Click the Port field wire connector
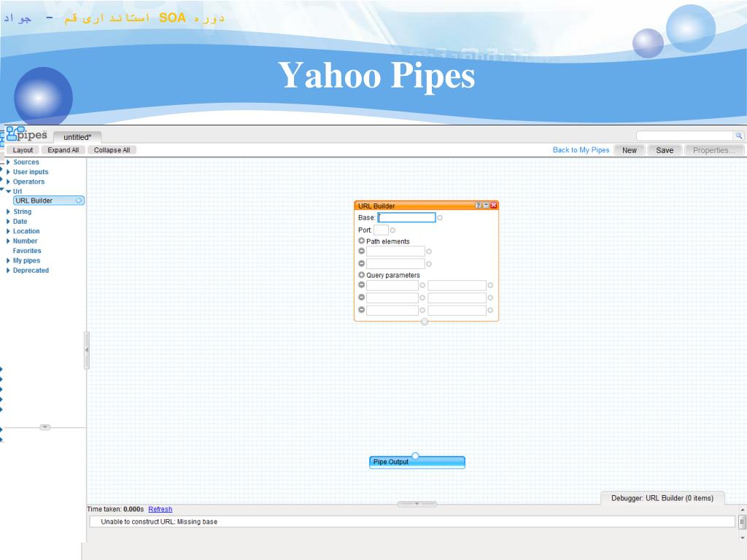The image size is (747, 560). pyautogui.click(x=392, y=230)
